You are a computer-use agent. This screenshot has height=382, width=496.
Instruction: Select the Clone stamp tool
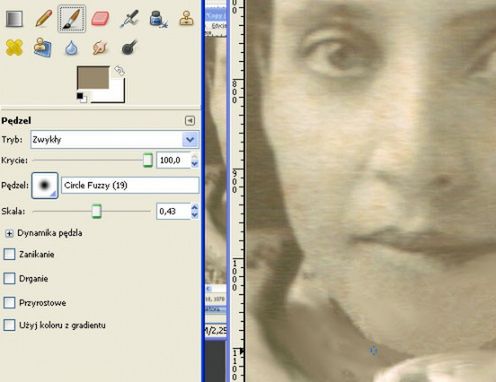[186, 18]
